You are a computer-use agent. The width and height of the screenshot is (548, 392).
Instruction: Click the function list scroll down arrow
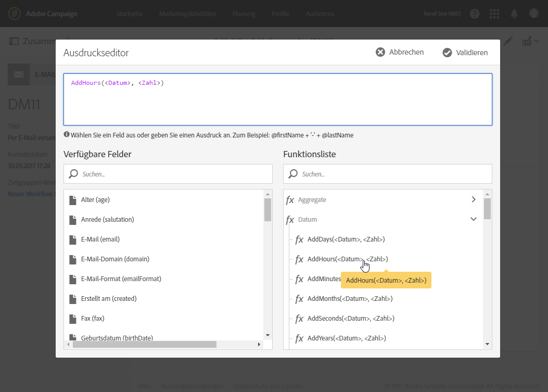coord(488,344)
